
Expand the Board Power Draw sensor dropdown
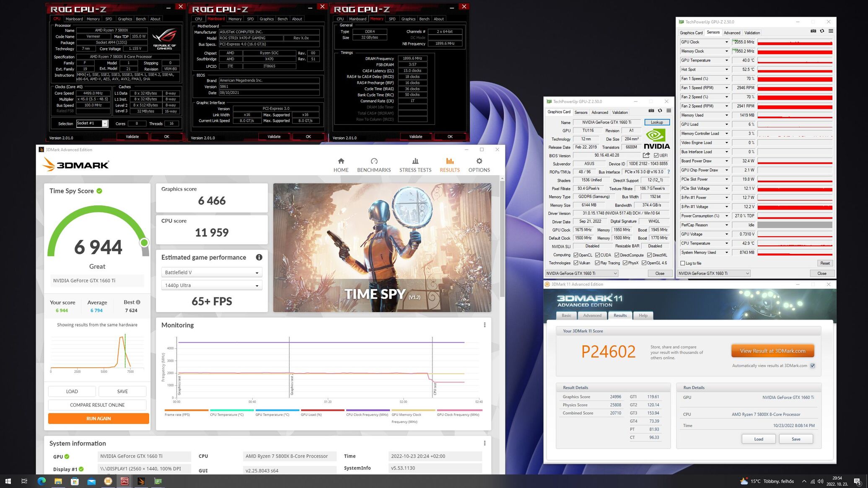[x=726, y=161]
